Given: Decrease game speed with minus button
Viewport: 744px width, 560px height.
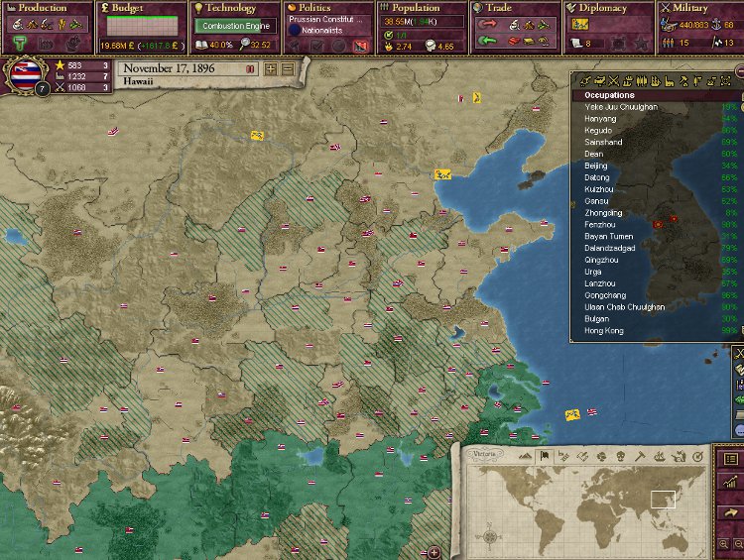Looking at the screenshot, I should 287,69.
